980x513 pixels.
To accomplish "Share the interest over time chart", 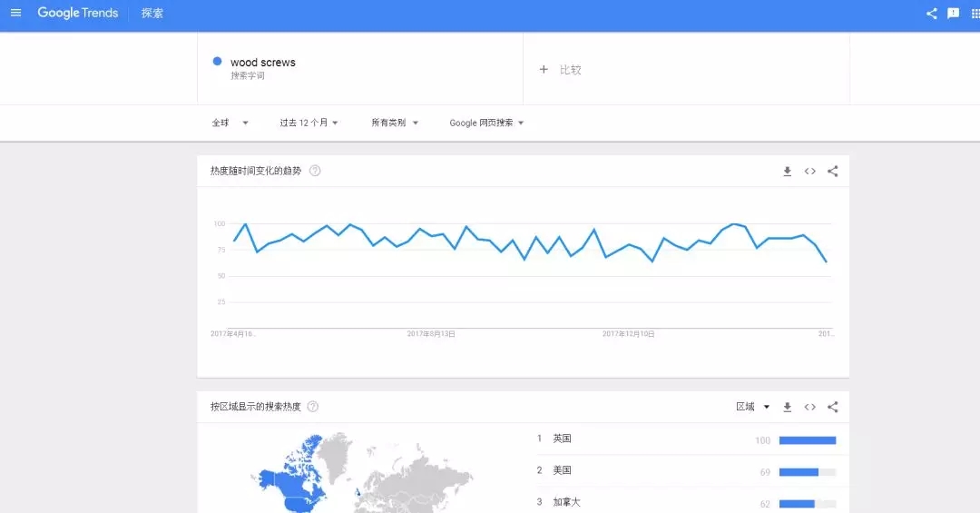I will click(x=833, y=172).
